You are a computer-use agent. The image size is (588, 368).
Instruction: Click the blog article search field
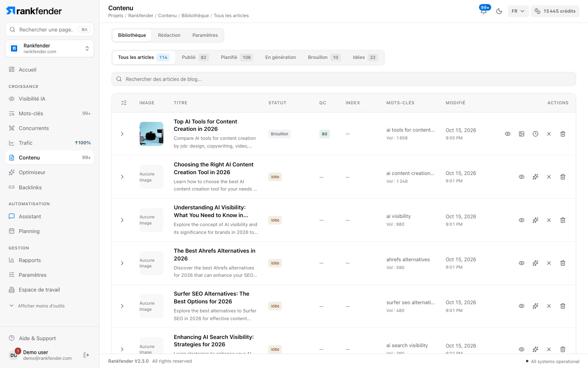pos(344,79)
